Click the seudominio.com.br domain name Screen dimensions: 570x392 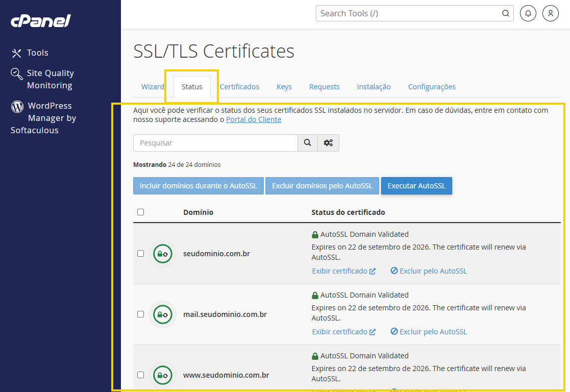[x=216, y=254]
